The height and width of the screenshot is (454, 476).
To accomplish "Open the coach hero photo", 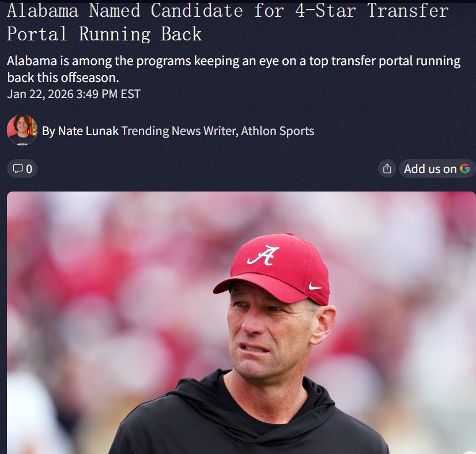I will coord(241,322).
